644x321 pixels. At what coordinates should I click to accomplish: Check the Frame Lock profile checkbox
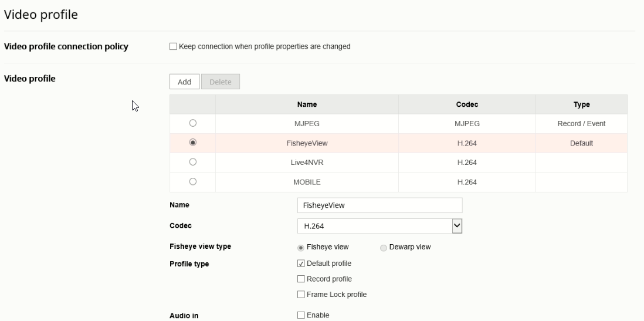(301, 294)
